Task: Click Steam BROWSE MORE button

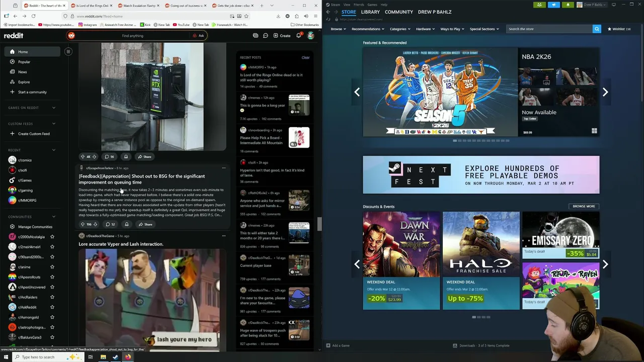Action: (584, 206)
